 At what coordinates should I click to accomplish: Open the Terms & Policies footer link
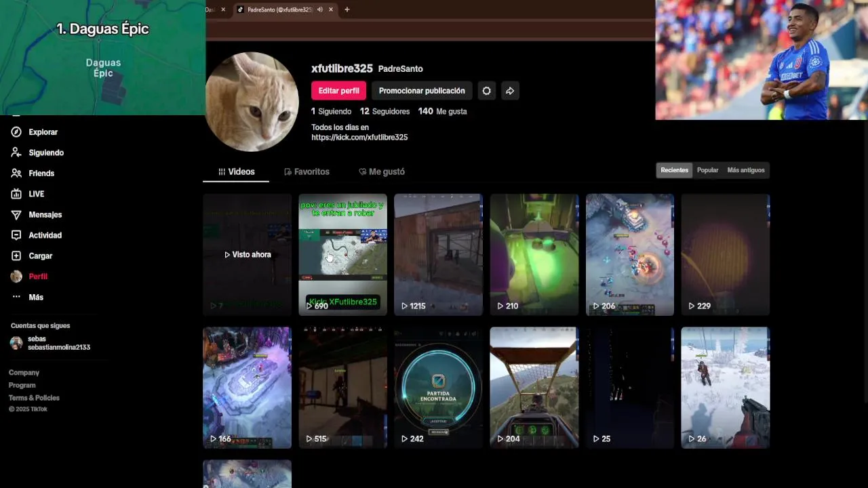click(34, 398)
